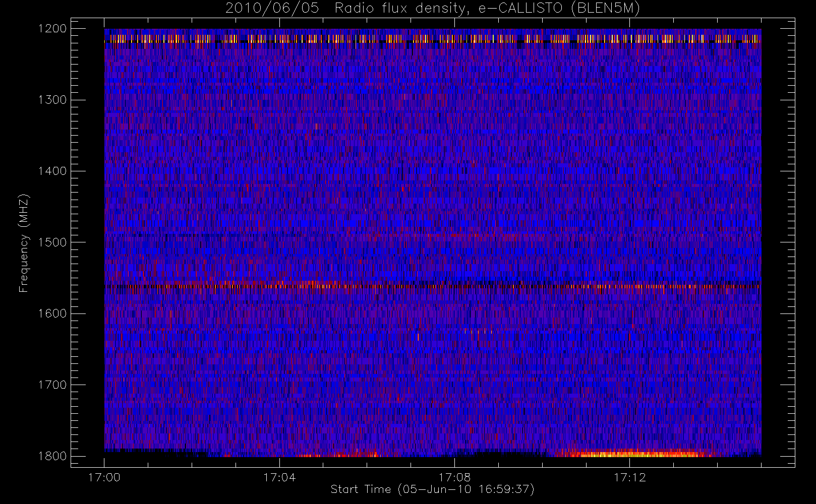The image size is (816, 504).
Task: Click the 17:12 time tick label
Action: pyautogui.click(x=629, y=477)
